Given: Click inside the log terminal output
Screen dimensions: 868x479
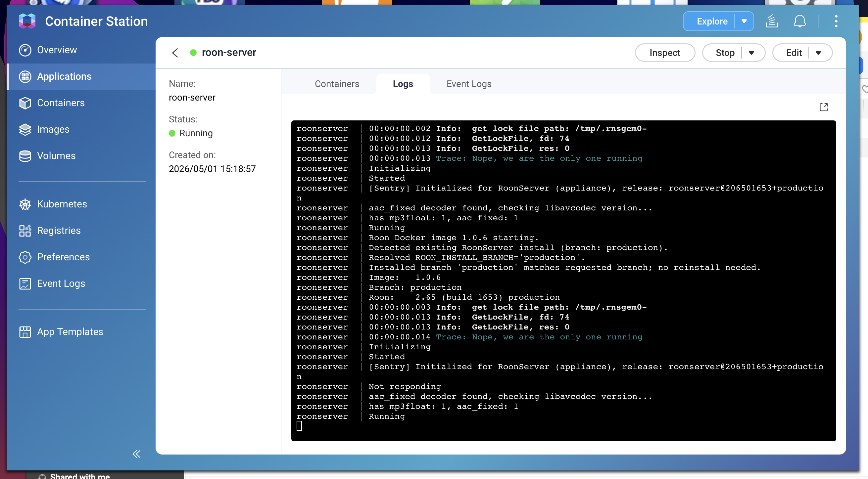Looking at the screenshot, I should (x=563, y=281).
